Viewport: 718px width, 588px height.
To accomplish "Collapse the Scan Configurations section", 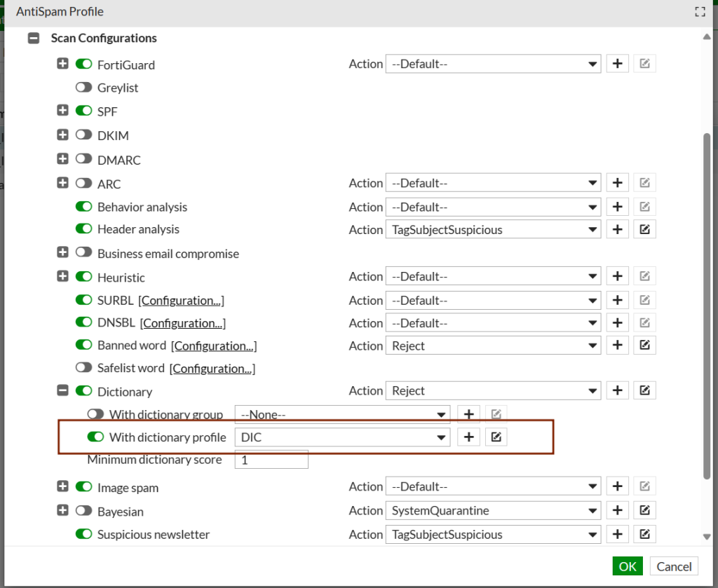I will coord(34,39).
